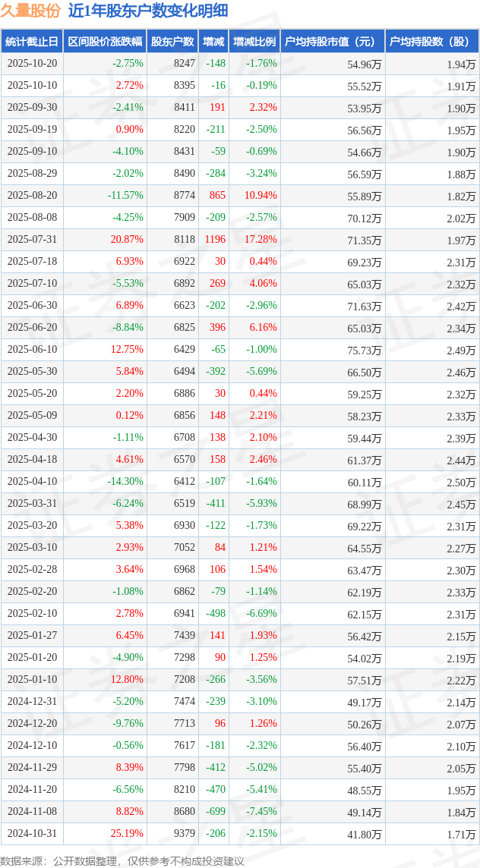Click the 20.87% price change value
The image size is (480, 868).
[x=127, y=240]
